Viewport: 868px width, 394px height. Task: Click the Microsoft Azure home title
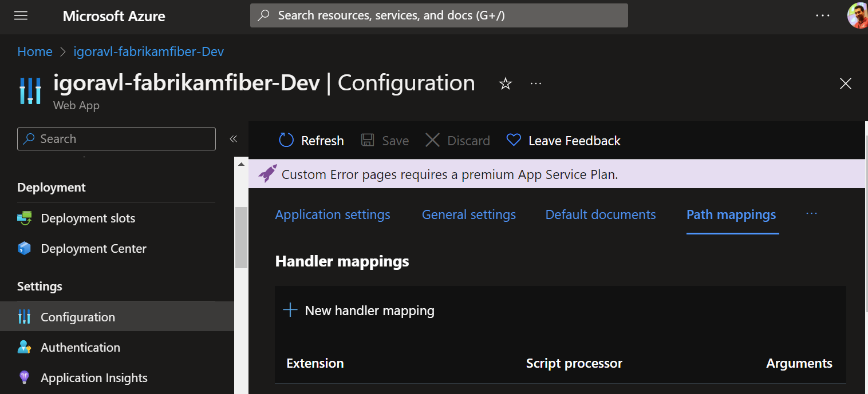pyautogui.click(x=114, y=16)
